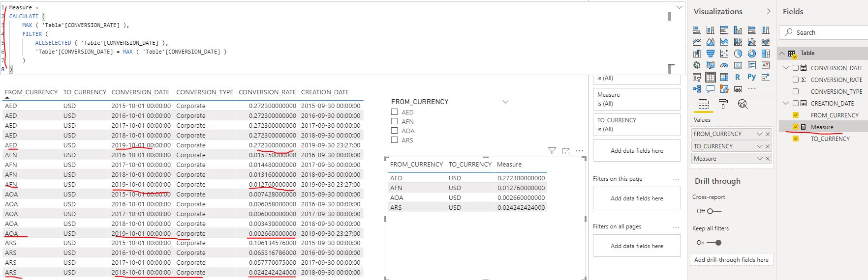Expand the CONVERSION_DATE field hierarchy
Image resolution: width=868 pixels, height=280 pixels.
[786, 68]
